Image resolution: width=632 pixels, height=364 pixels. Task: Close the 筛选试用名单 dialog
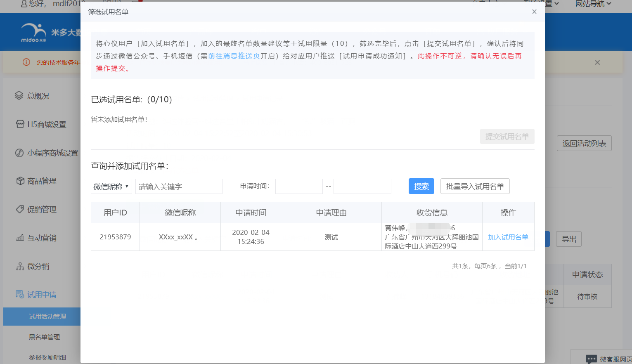click(534, 12)
